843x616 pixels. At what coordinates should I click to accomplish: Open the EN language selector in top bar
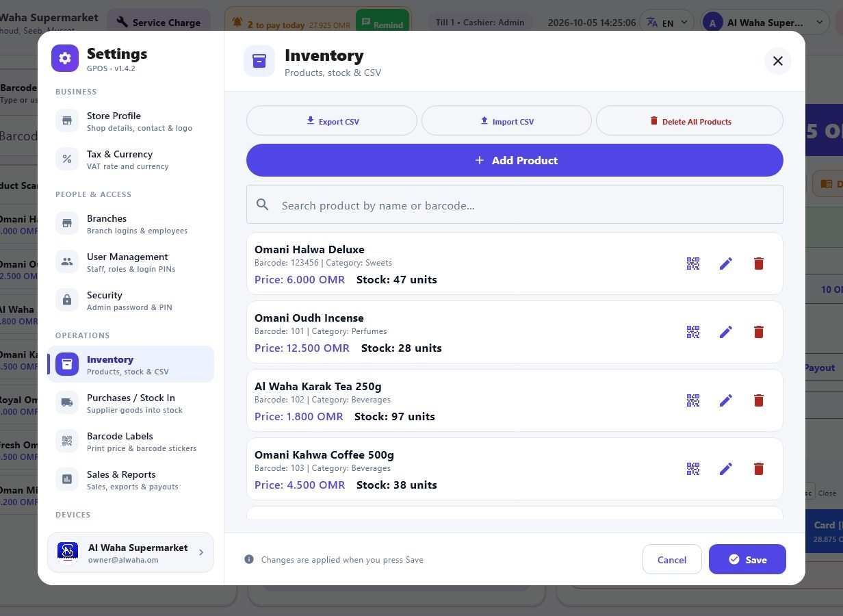point(666,23)
